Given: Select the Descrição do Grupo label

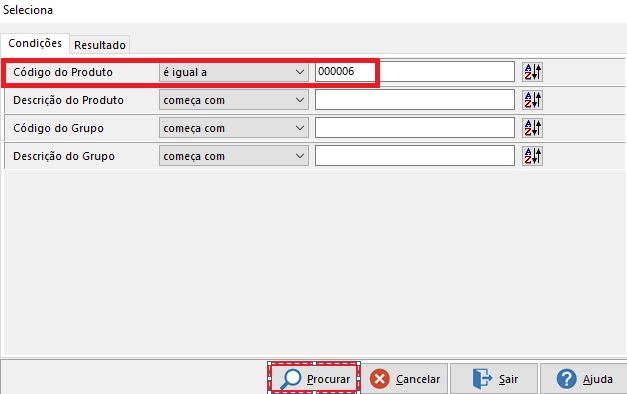Looking at the screenshot, I should tap(64, 156).
